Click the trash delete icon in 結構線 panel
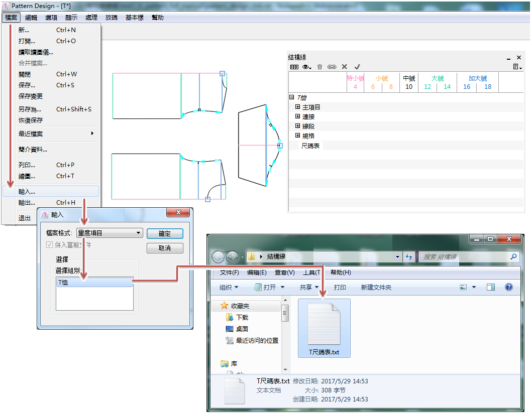The image size is (532, 416). [320, 67]
